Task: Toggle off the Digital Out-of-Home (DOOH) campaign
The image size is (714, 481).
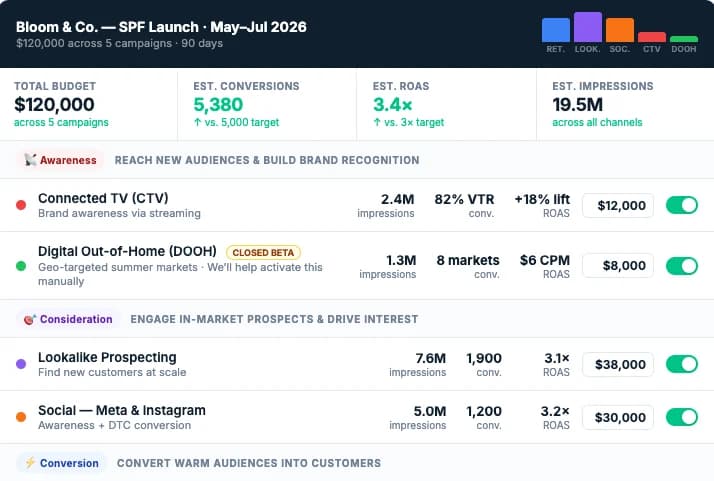Action: click(x=682, y=266)
